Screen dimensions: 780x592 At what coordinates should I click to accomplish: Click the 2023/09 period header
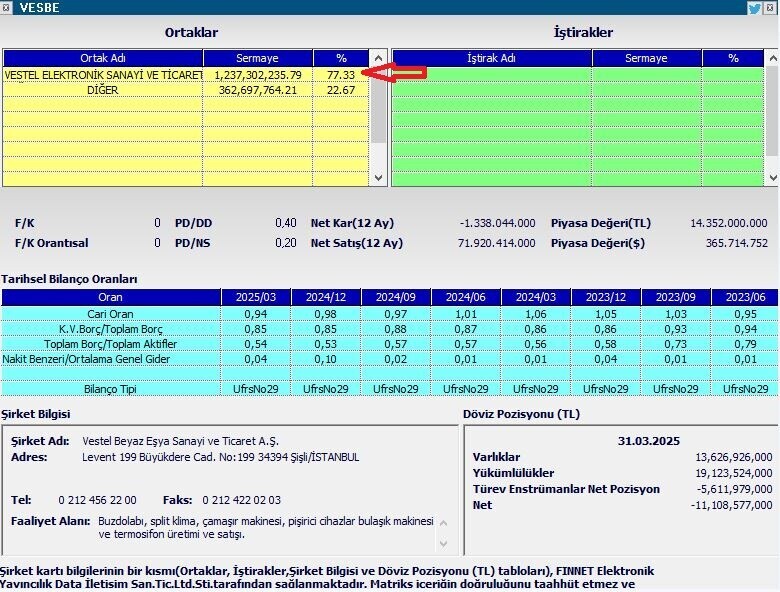676,297
